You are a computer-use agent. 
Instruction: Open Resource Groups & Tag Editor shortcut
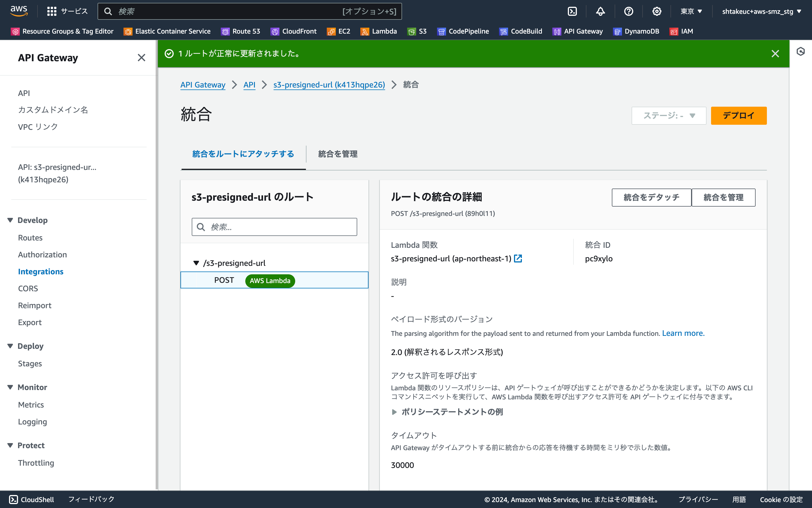(x=62, y=31)
